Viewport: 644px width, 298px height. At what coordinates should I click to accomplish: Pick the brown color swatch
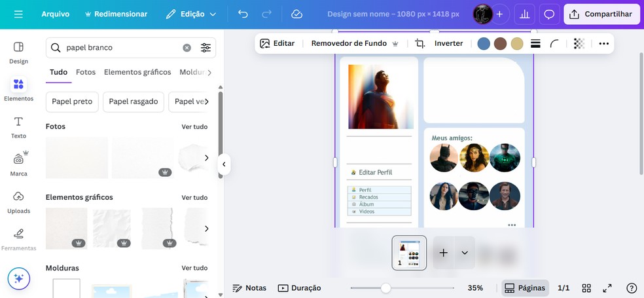[x=500, y=44]
